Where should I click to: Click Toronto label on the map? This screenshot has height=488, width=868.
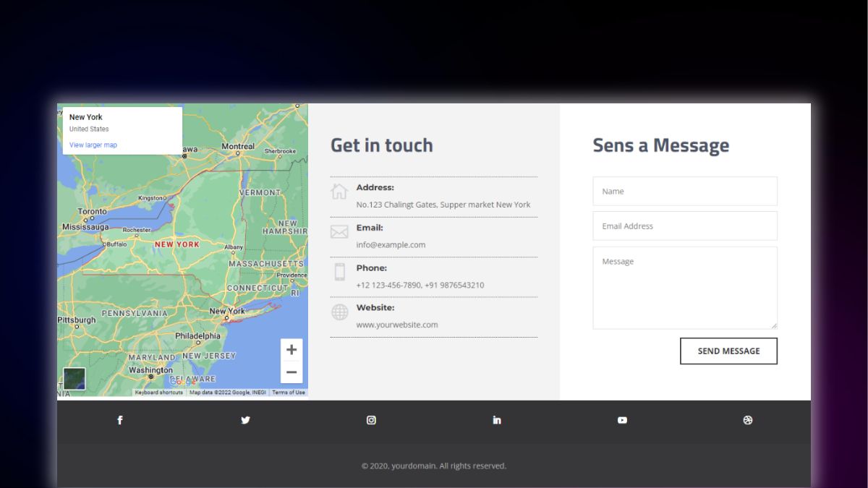(92, 212)
